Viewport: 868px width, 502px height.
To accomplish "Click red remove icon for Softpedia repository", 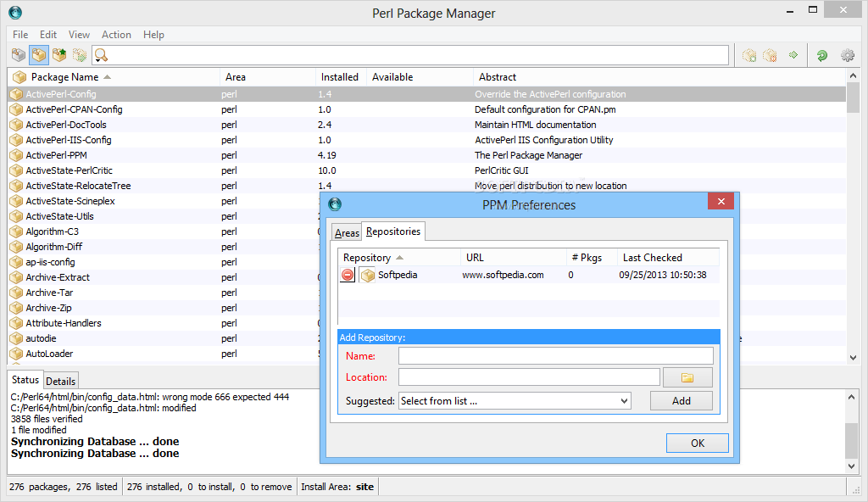I will 348,275.
